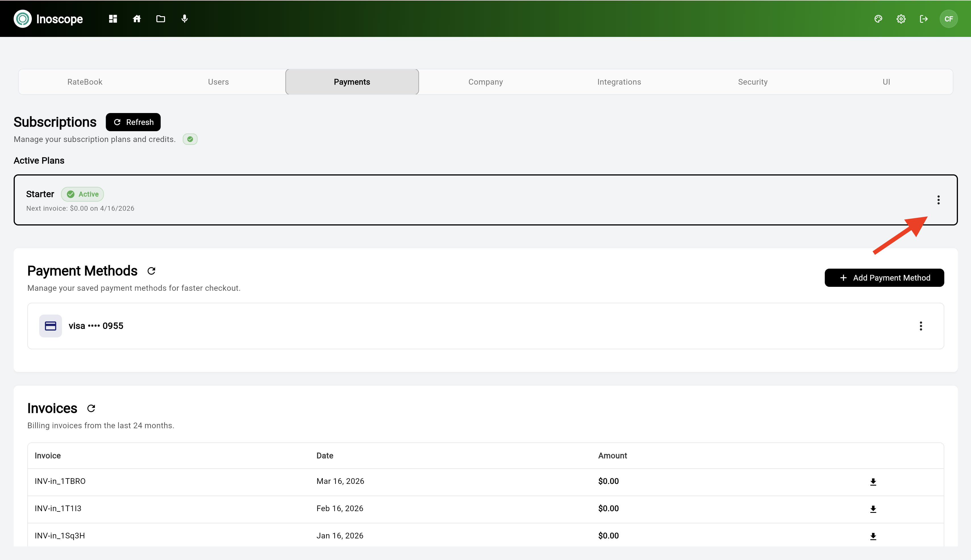Screen dimensions: 971x560
Task: Download invoice INV-in_1Sq3H
Action: click(x=873, y=536)
